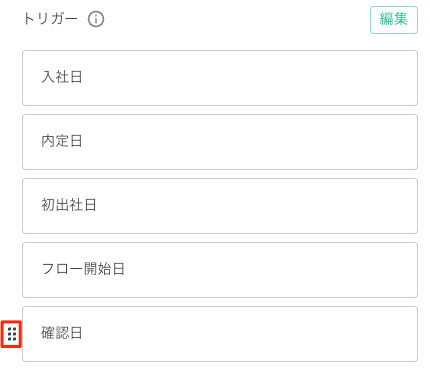Image resolution: width=430 pixels, height=375 pixels.
Task: Select the 確認日 trigger row
Action: [x=220, y=334]
